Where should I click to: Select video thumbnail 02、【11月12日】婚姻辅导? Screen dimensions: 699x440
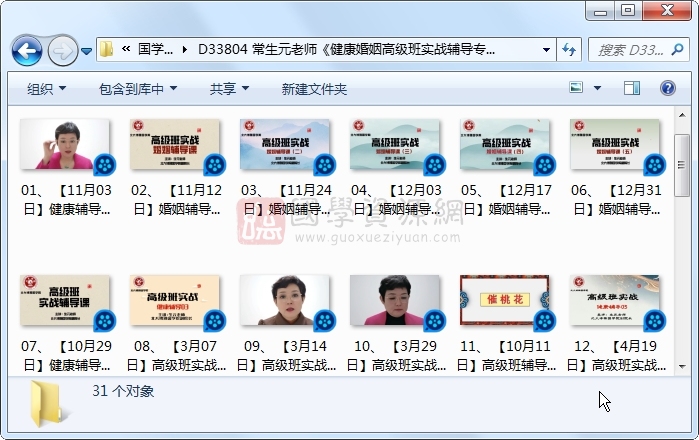click(176, 145)
